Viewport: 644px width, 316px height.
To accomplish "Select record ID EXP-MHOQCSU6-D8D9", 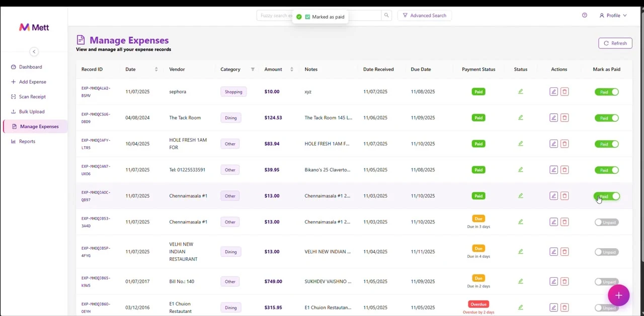I will point(96,118).
